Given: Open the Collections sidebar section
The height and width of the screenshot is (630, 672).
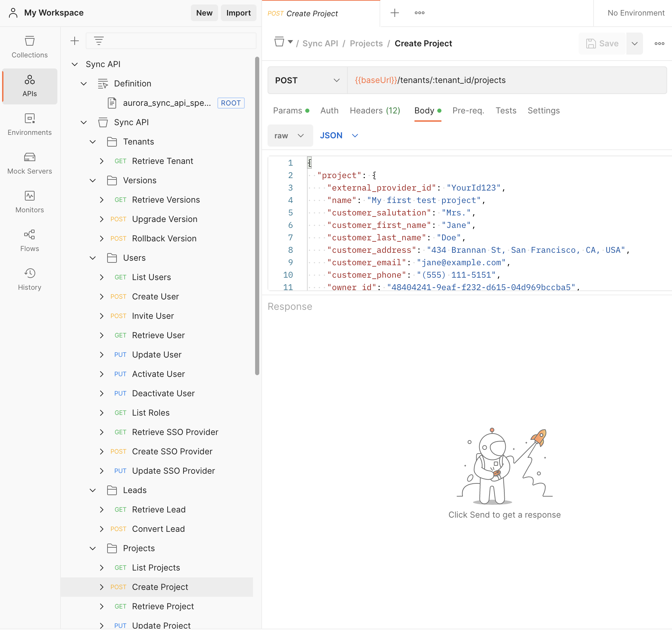Looking at the screenshot, I should (x=29, y=47).
